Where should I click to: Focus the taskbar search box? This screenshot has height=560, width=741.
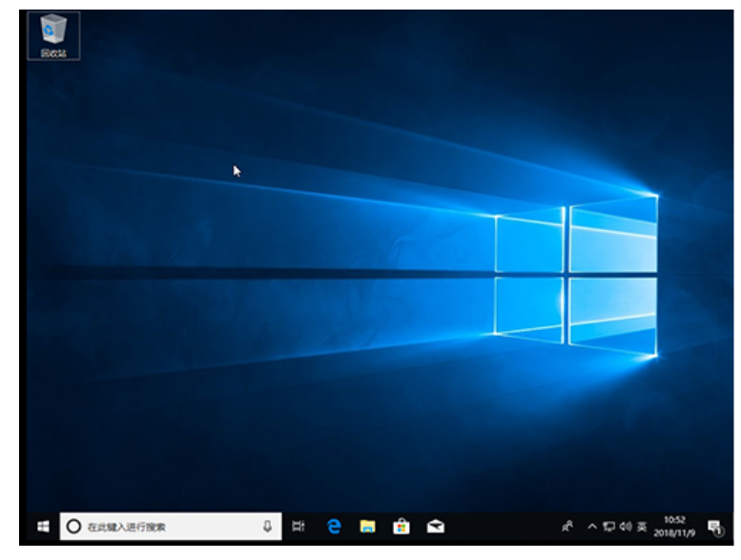pyautogui.click(x=171, y=527)
